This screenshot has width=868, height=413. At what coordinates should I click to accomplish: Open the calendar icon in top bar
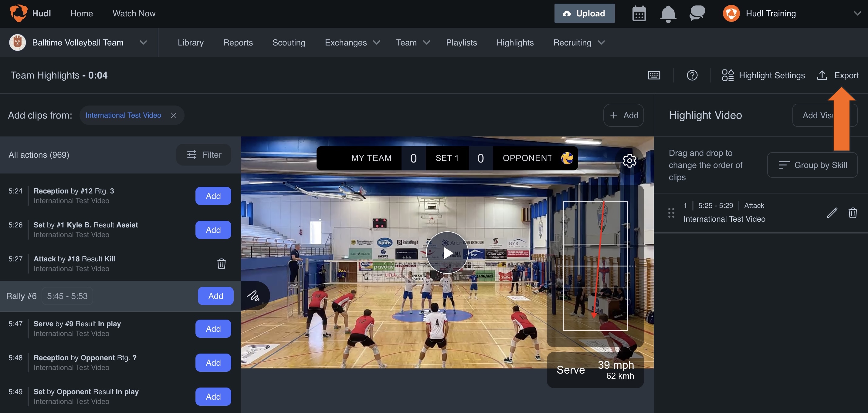[639, 14]
